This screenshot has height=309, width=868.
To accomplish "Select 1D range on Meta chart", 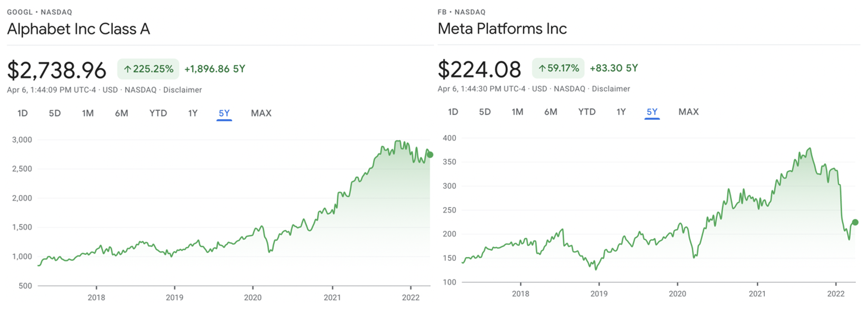I will [x=453, y=112].
